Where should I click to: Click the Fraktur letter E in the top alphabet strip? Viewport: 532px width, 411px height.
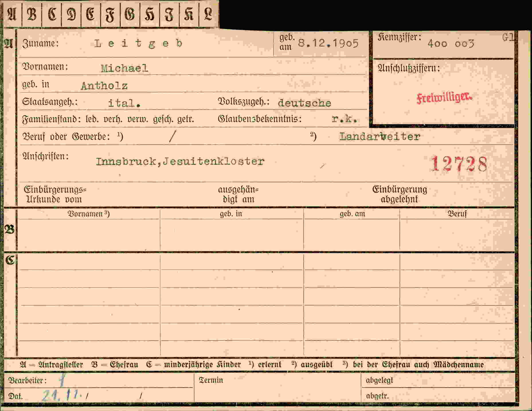coord(90,14)
